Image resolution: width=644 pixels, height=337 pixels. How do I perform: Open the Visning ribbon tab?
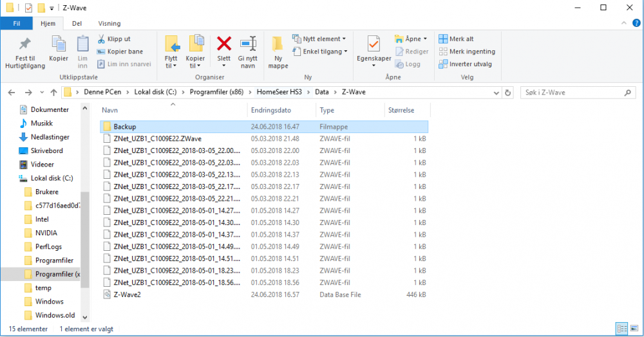[109, 23]
